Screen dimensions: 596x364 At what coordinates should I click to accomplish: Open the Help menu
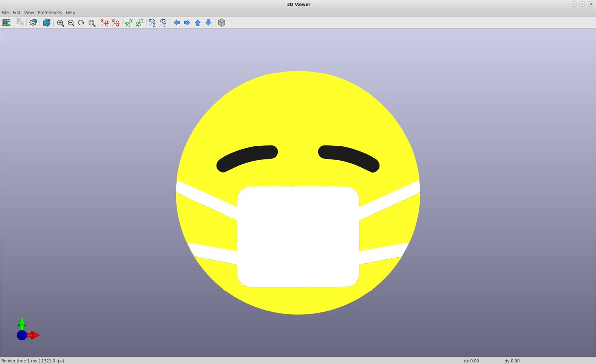pos(70,12)
